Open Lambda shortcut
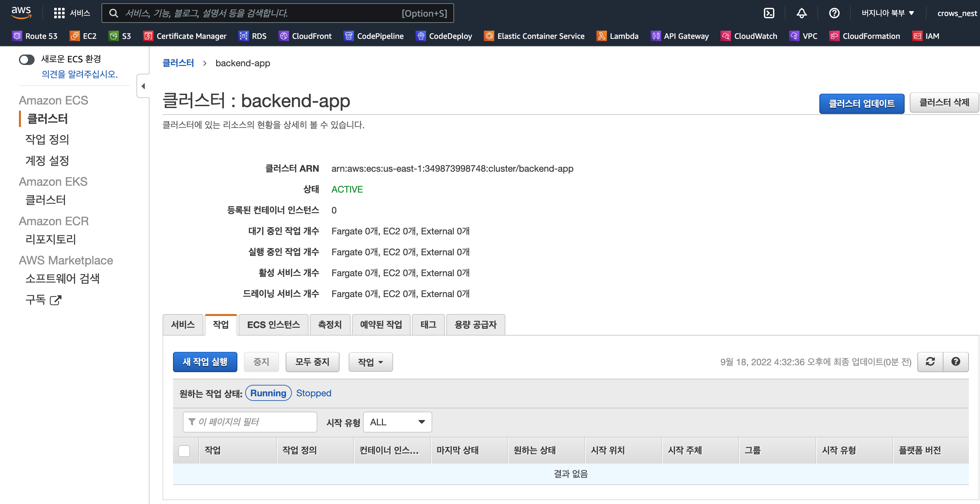980x504 pixels. point(617,36)
